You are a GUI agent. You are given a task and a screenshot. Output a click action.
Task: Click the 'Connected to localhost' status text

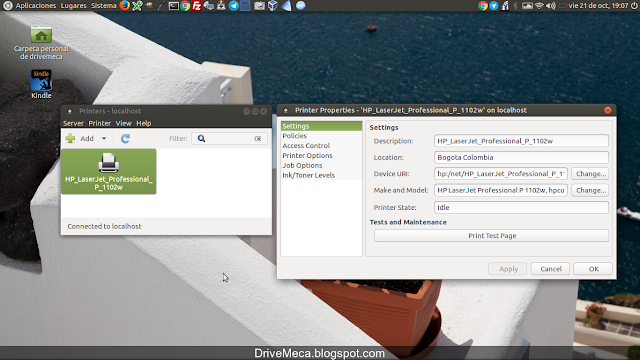pos(104,226)
